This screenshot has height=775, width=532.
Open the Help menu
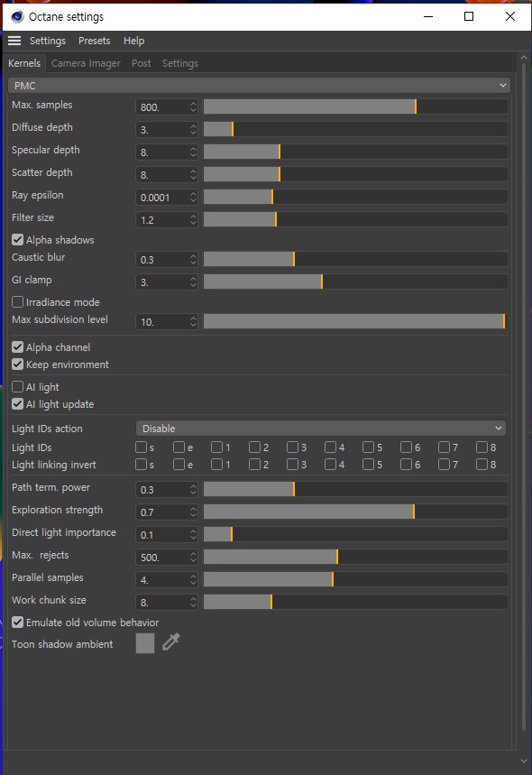pos(133,41)
